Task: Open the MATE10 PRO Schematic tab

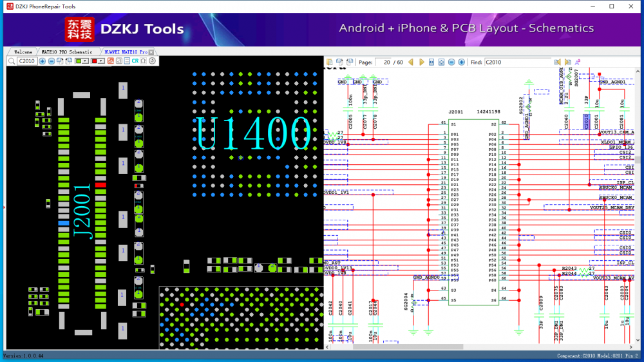Action: (x=66, y=52)
